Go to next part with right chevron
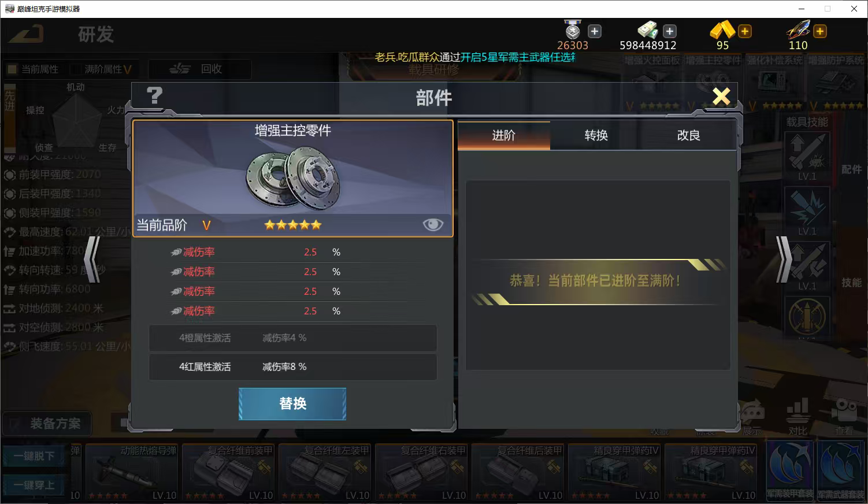 [x=784, y=259]
